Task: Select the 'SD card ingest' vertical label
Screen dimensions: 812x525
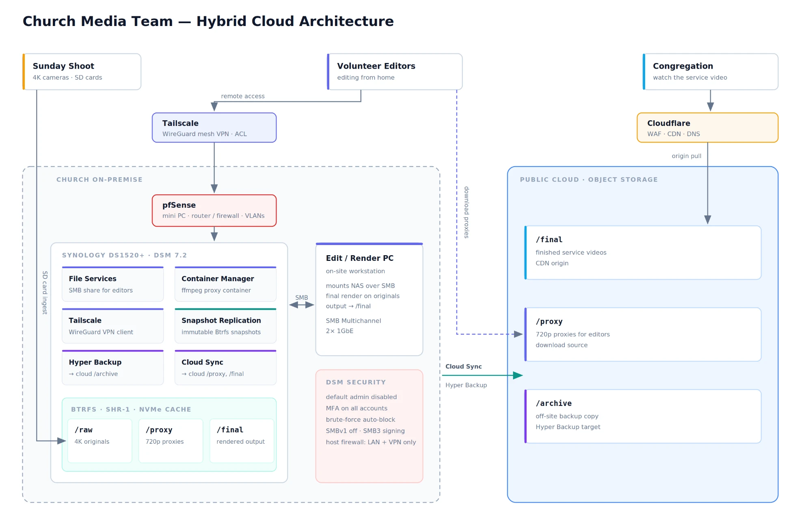Action: tap(45, 293)
